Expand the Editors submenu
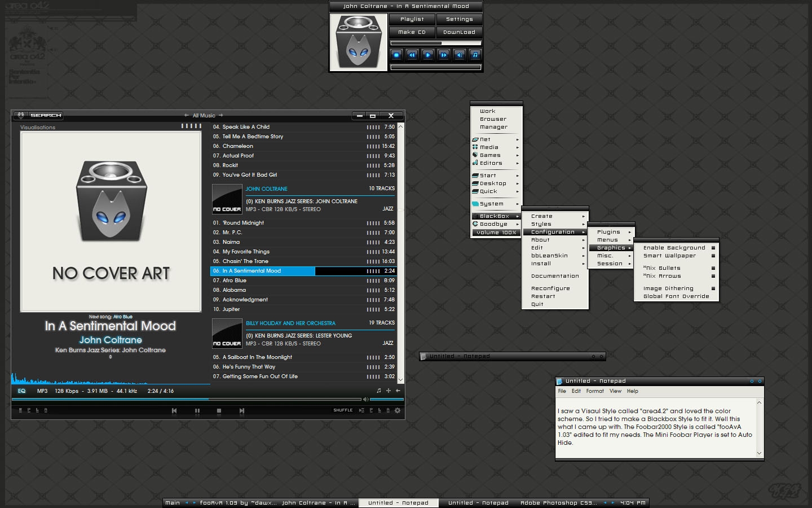Screen dimensions: 812x508 (x=496, y=163)
